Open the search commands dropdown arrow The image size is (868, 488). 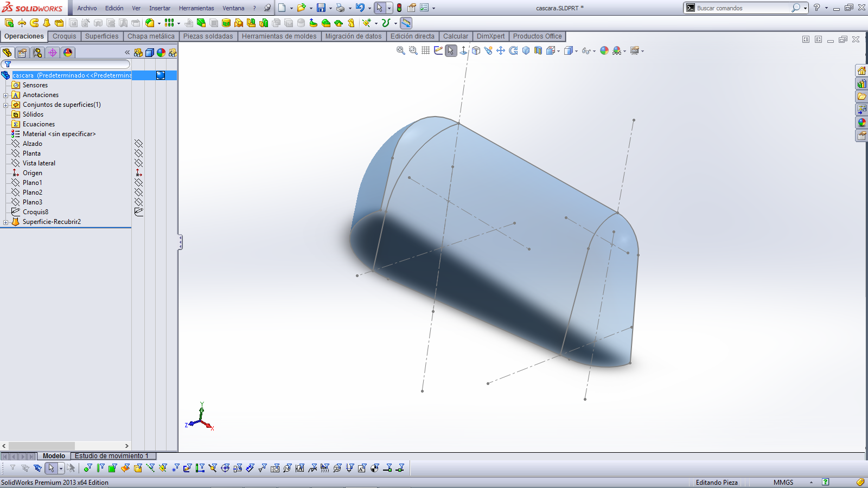pos(805,8)
